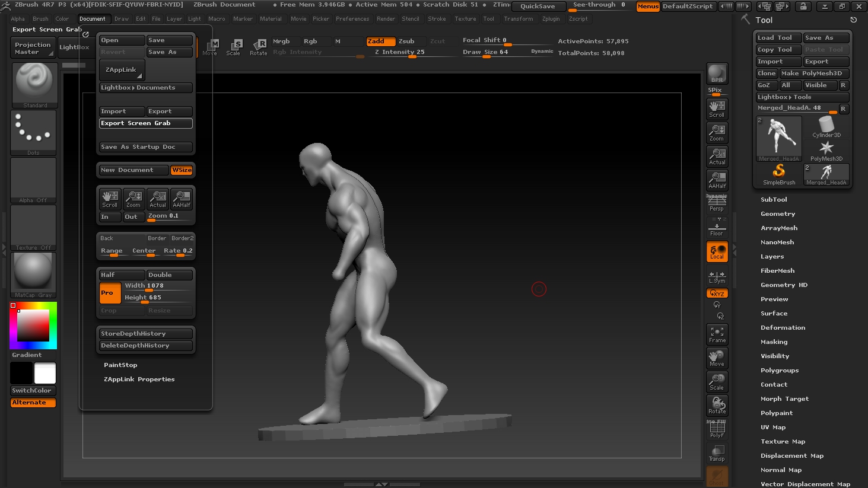
Task: Select the right-shelf Scroll icon
Action: coord(717,109)
